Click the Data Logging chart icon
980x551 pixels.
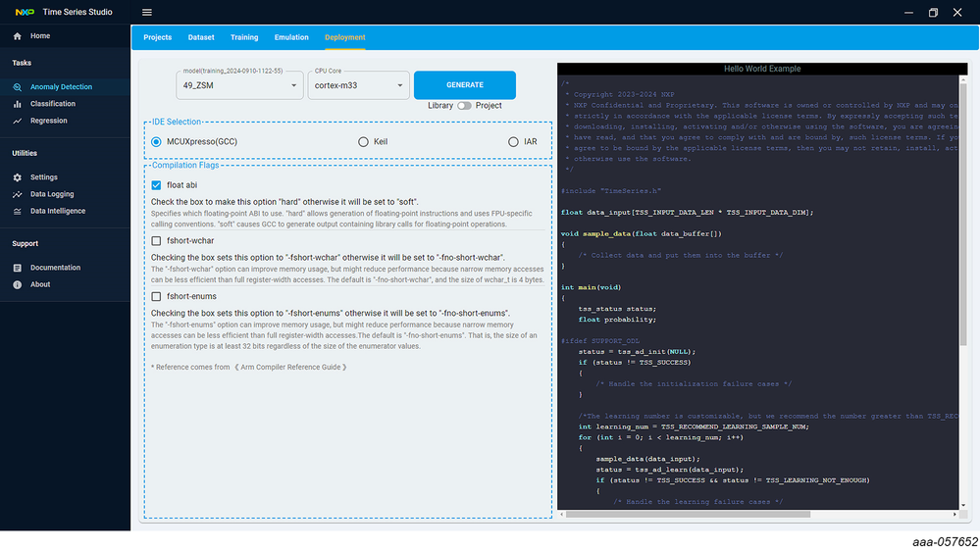(17, 195)
